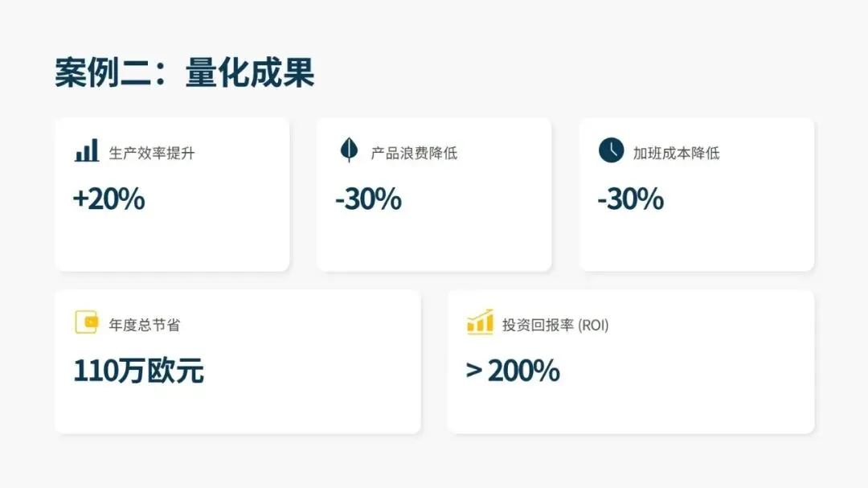Click the yellow growth chart ROI icon
The height and width of the screenshot is (488, 868).
tap(480, 322)
